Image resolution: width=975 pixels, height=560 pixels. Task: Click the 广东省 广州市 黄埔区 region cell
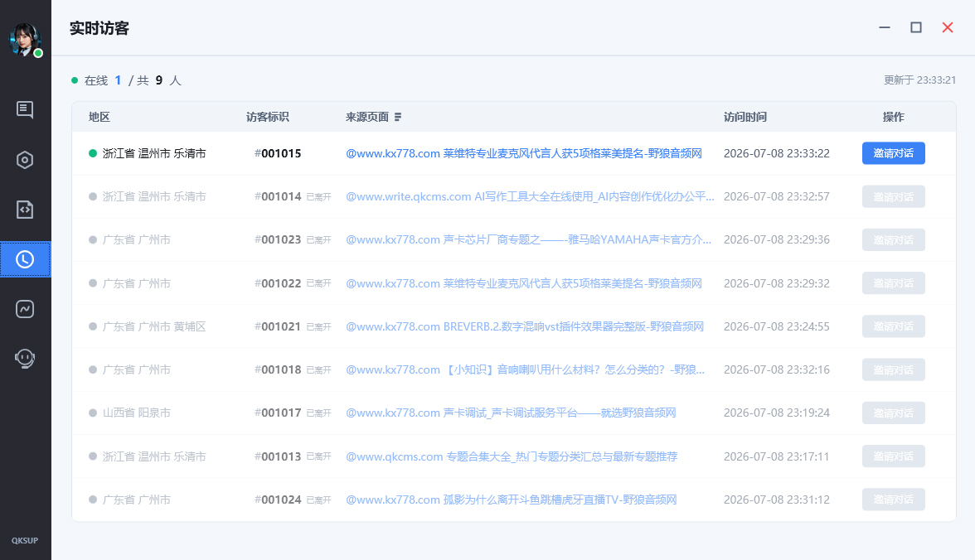(x=154, y=326)
